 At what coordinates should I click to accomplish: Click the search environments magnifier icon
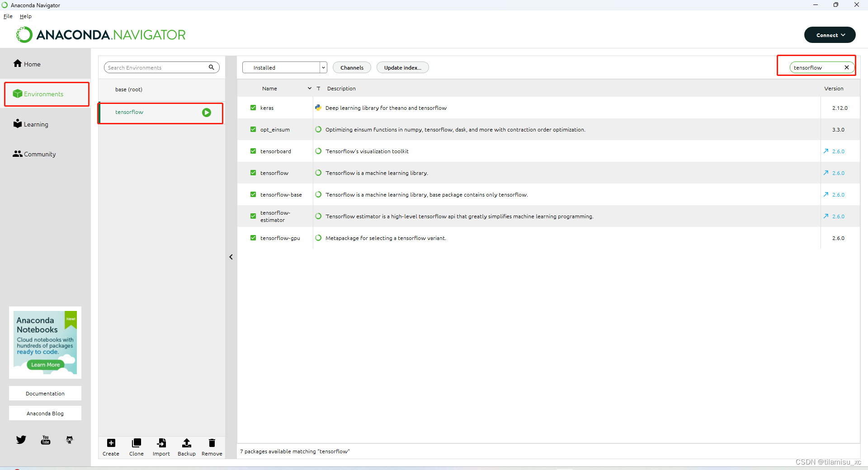pos(211,67)
